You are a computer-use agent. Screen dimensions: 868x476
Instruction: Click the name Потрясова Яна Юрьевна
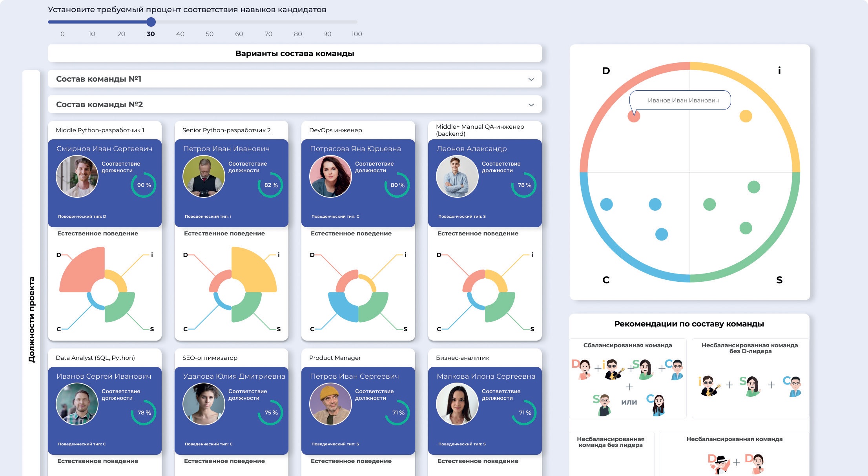(356, 149)
